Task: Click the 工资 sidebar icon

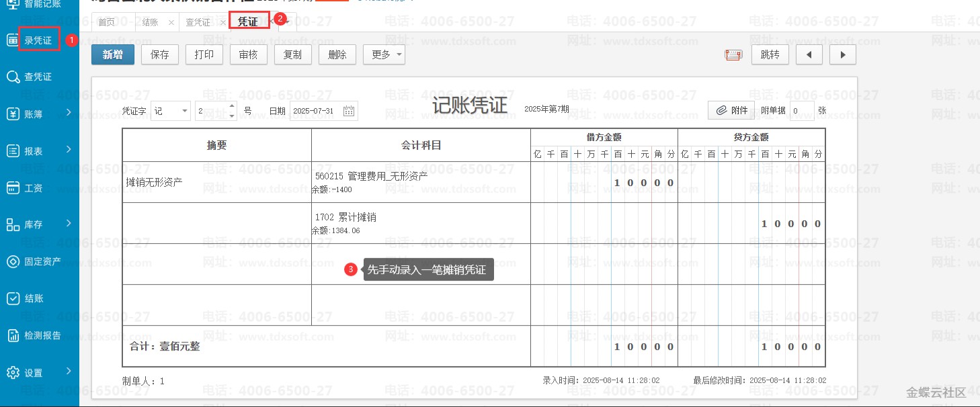Action: click(x=13, y=188)
